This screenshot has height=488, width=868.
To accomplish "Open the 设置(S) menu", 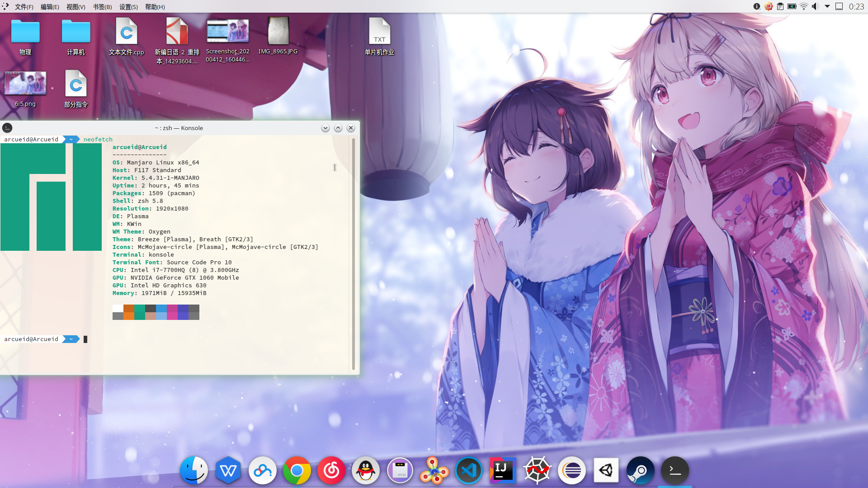I will coord(128,7).
